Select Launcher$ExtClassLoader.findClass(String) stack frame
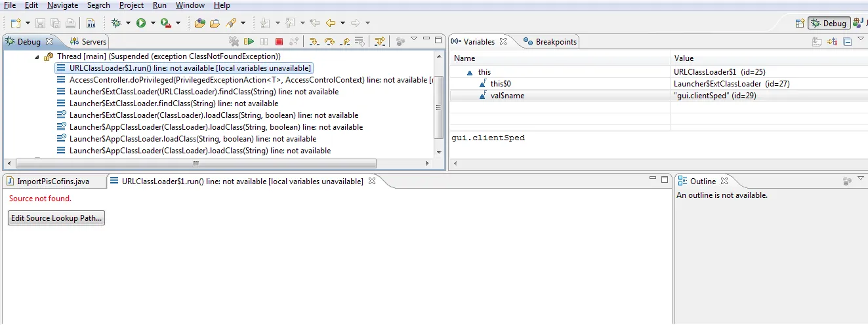This screenshot has height=325, width=868. (167, 104)
